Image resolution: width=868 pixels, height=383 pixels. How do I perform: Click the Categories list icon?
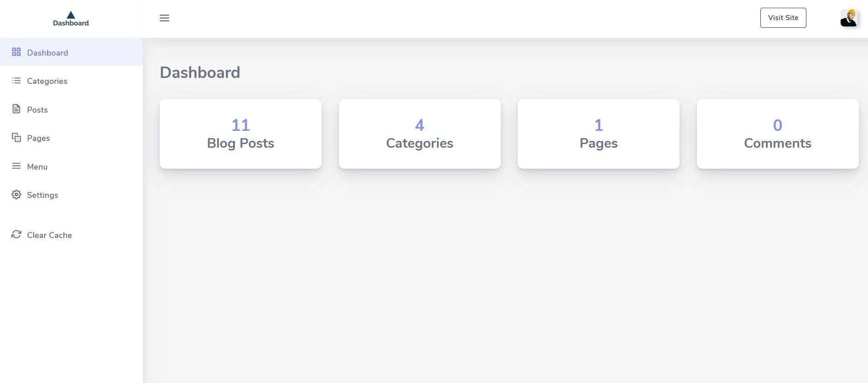pyautogui.click(x=16, y=81)
